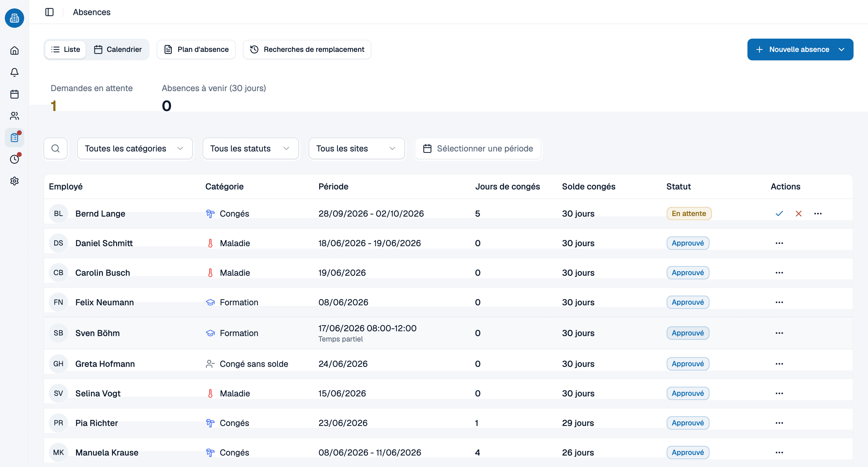Open more actions for Greta Hofmann

coord(779,364)
